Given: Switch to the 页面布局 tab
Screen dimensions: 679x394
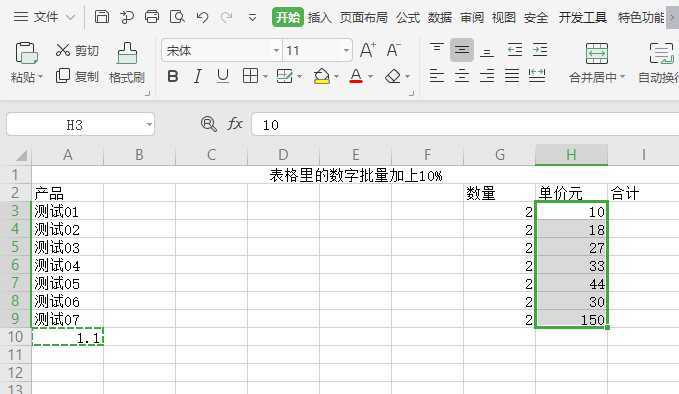Looking at the screenshot, I should (x=363, y=18).
